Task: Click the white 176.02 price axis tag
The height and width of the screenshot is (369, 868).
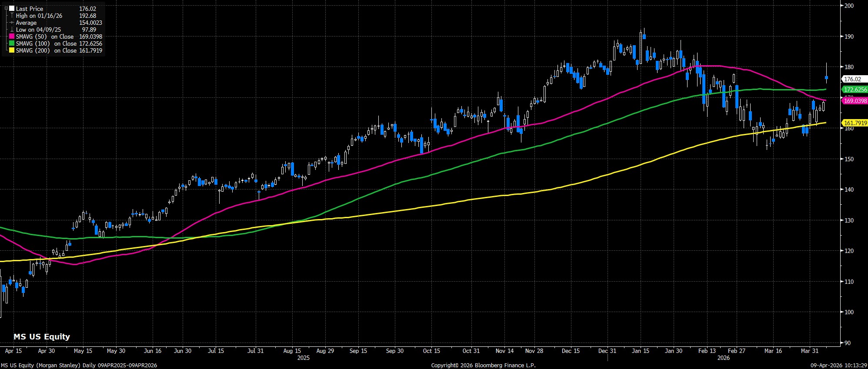Action: [852, 79]
